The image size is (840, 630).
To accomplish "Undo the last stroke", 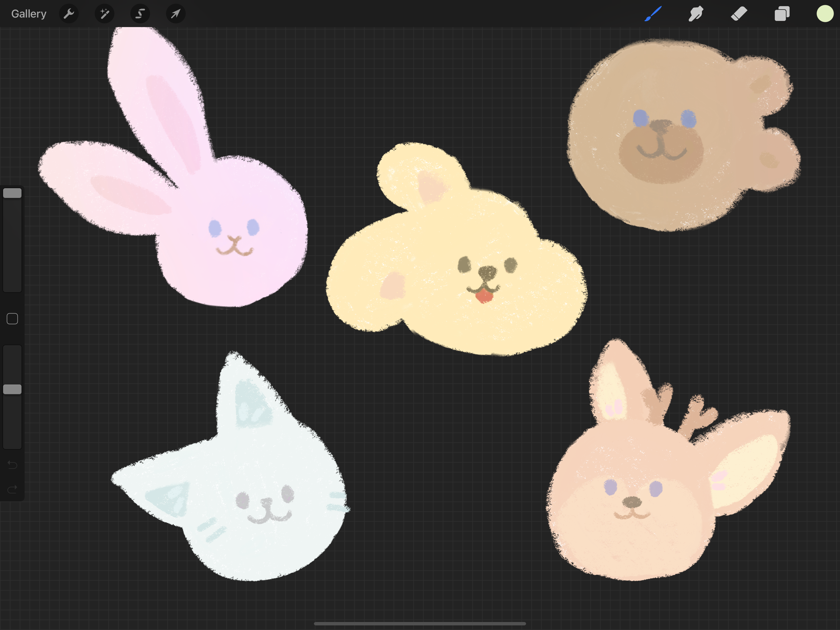I will point(12,465).
